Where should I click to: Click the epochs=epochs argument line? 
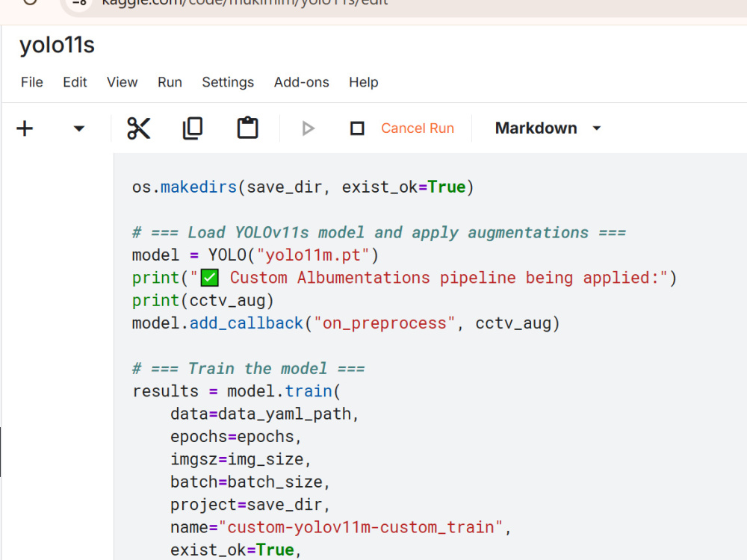(236, 437)
